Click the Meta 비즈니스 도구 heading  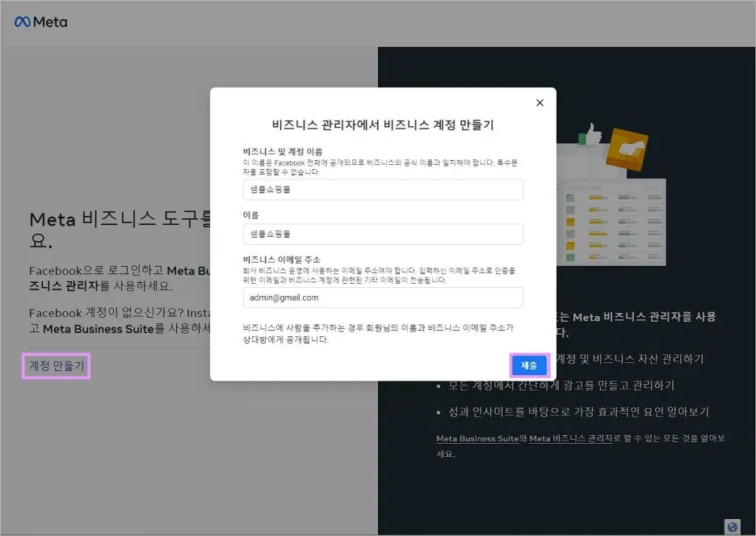120,230
